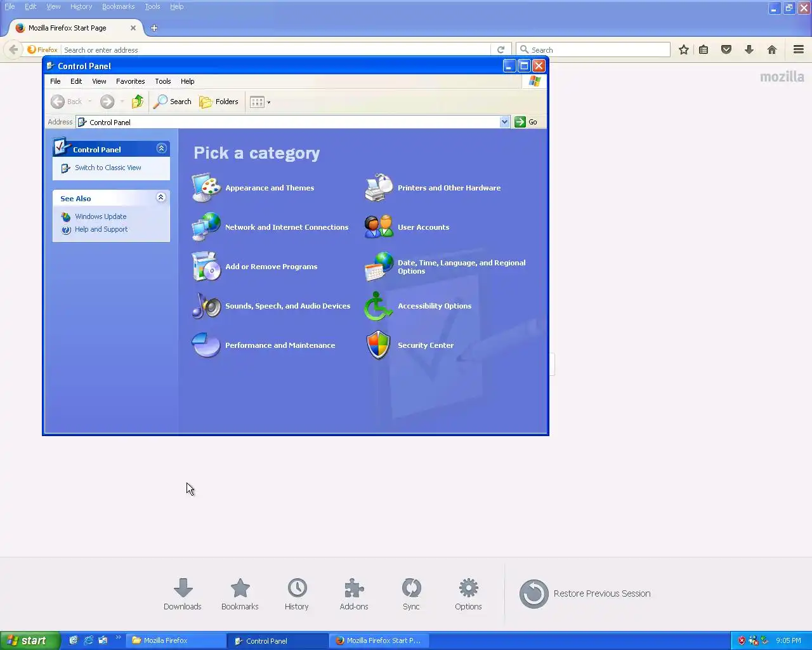The height and width of the screenshot is (650, 812).
Task: Close the Mozilla Firefox Start Page tab
Action: [133, 28]
